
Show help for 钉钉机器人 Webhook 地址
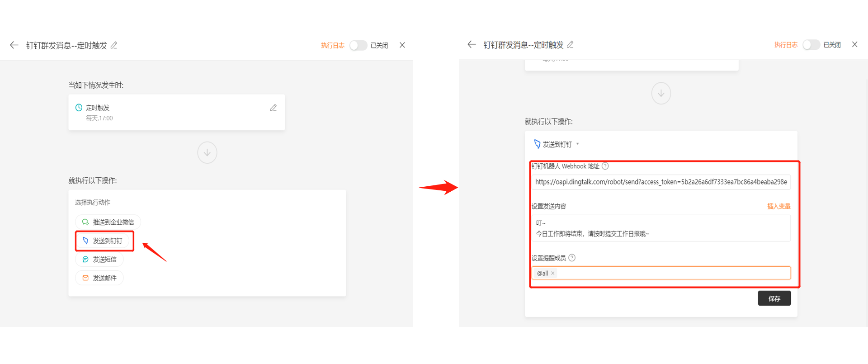[605, 166]
